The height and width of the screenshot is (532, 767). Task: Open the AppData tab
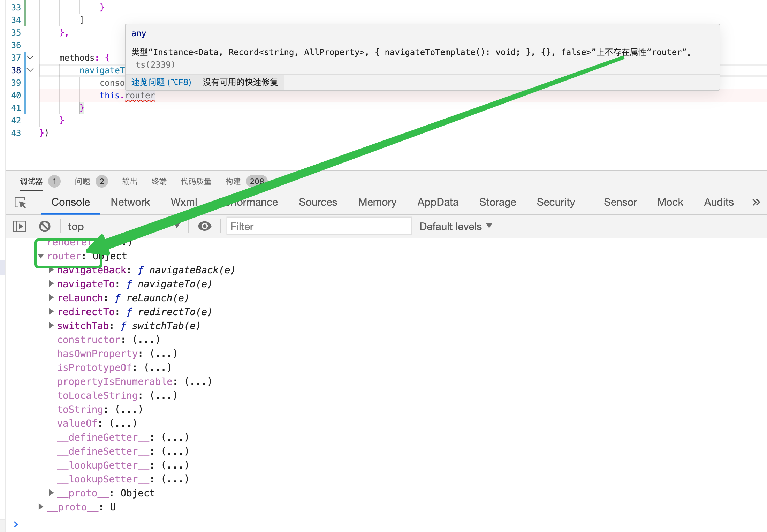[x=438, y=202]
